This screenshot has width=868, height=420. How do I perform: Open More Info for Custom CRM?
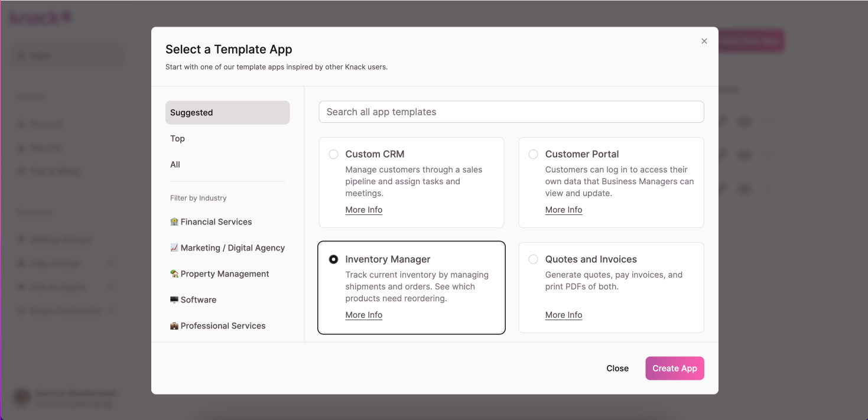click(x=364, y=210)
